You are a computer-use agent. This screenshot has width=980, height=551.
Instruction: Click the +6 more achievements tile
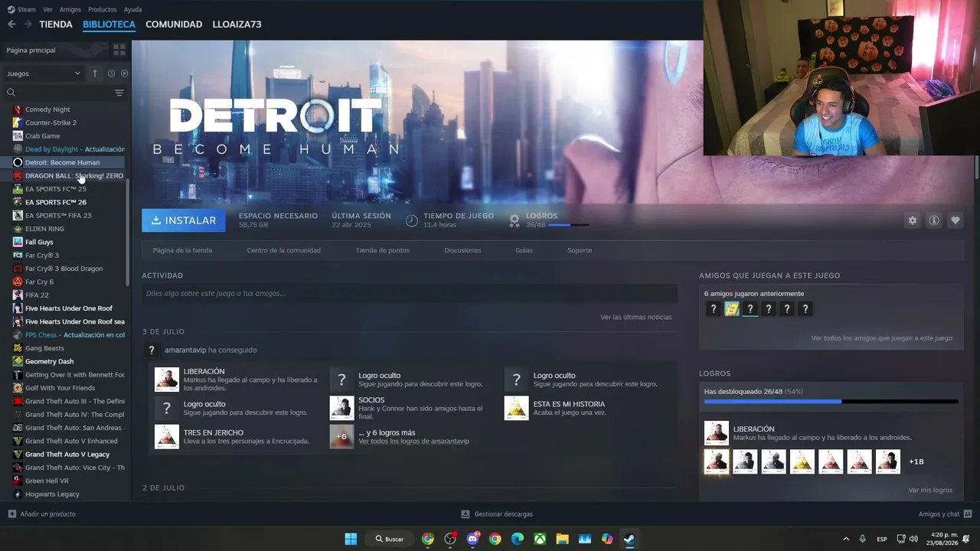(x=341, y=437)
